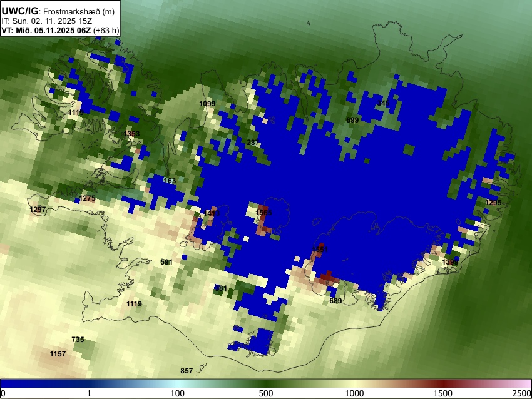Image resolution: width=532 pixels, height=399 pixels.
Task: Click the map value label 1275
Action: (87, 198)
